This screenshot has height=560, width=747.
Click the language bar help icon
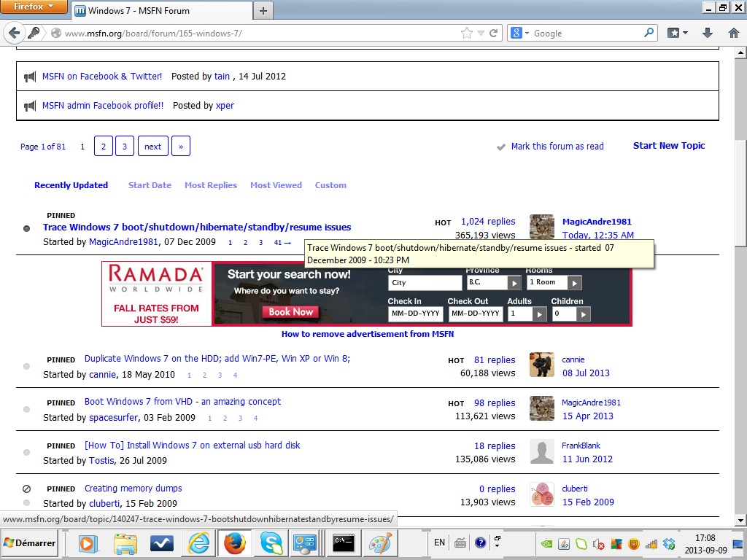(x=480, y=542)
